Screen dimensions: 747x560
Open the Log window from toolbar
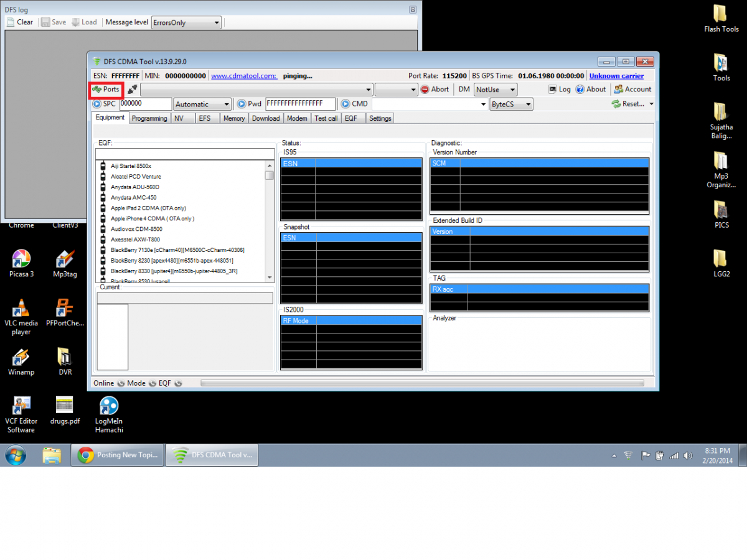[x=559, y=90]
